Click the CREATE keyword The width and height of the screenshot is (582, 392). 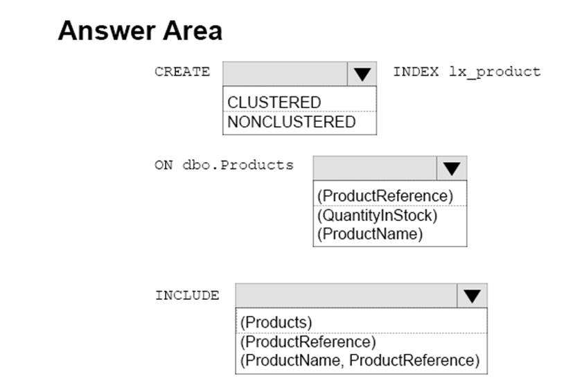pos(182,72)
